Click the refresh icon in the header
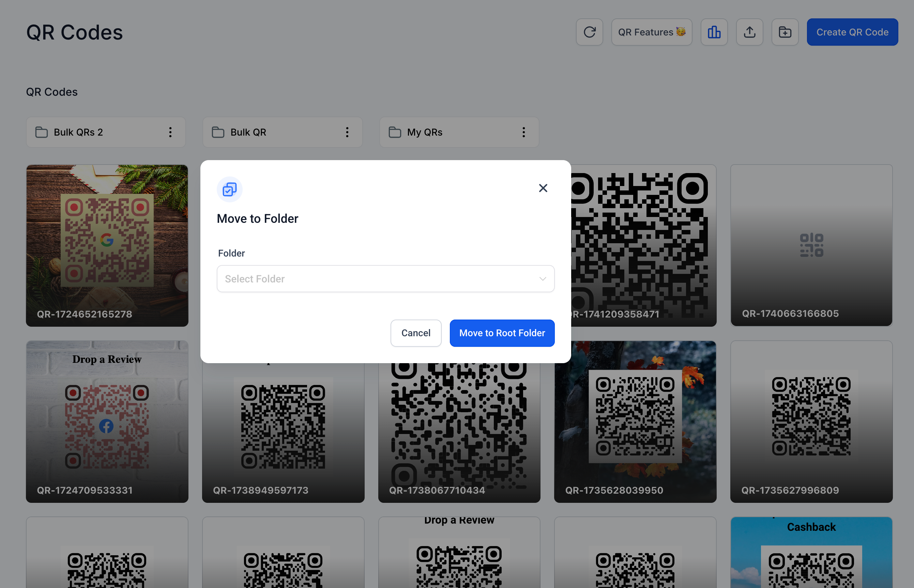This screenshot has width=914, height=588. pos(589,32)
